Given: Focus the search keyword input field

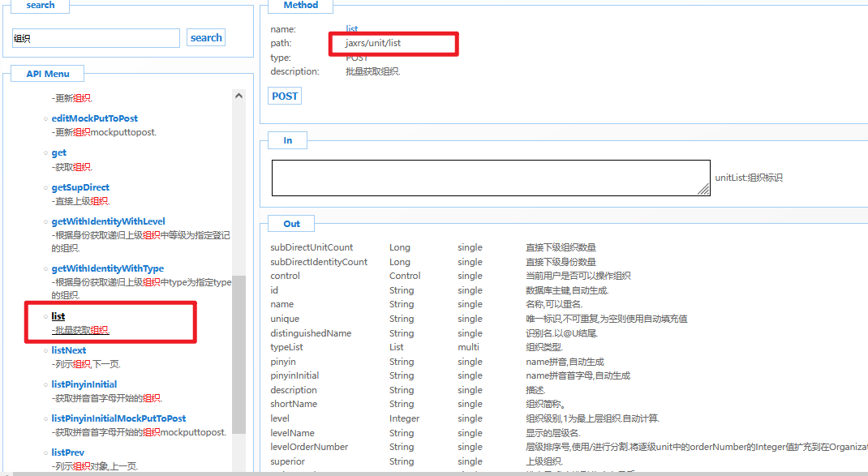Looking at the screenshot, I should (x=96, y=38).
